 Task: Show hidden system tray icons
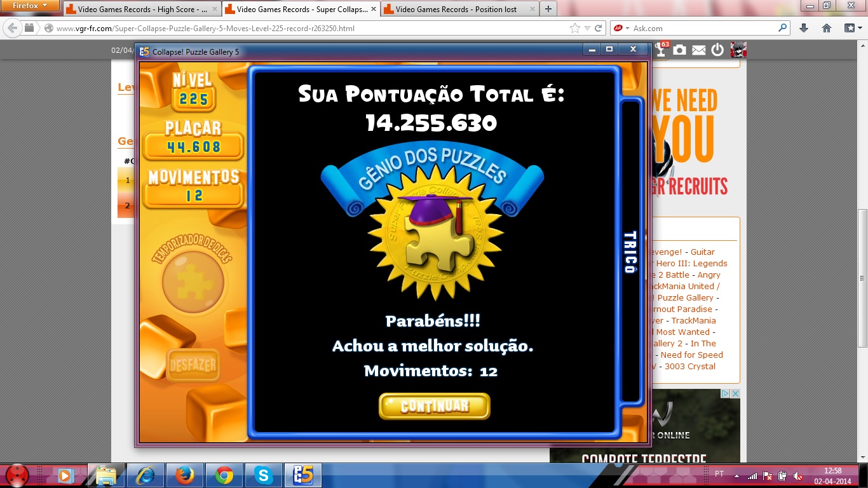click(x=736, y=475)
